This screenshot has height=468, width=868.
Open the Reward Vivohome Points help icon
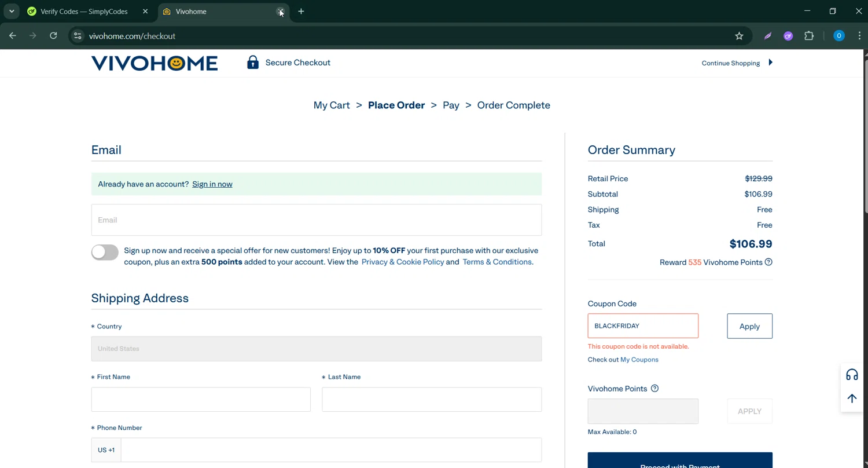(768, 262)
